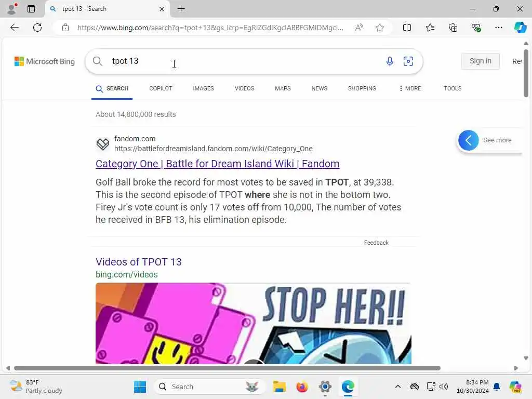
Task: Open TOOLS options
Action: (453, 88)
